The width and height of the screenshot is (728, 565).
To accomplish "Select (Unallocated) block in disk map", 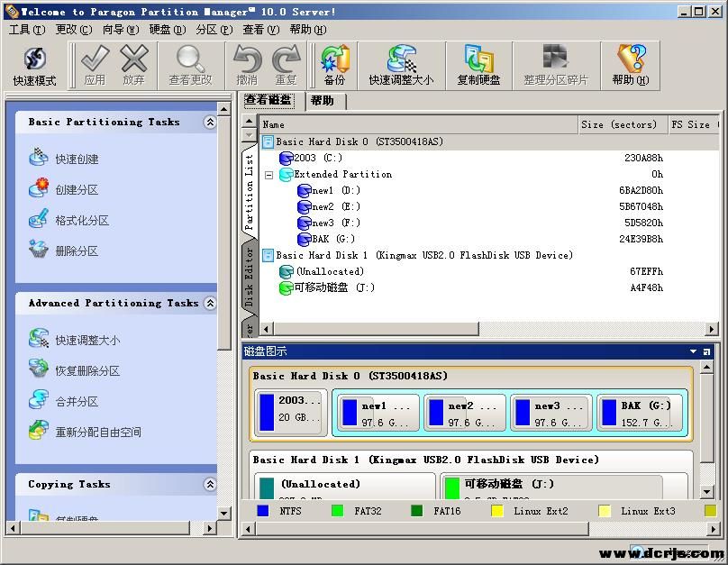I will pos(344,486).
